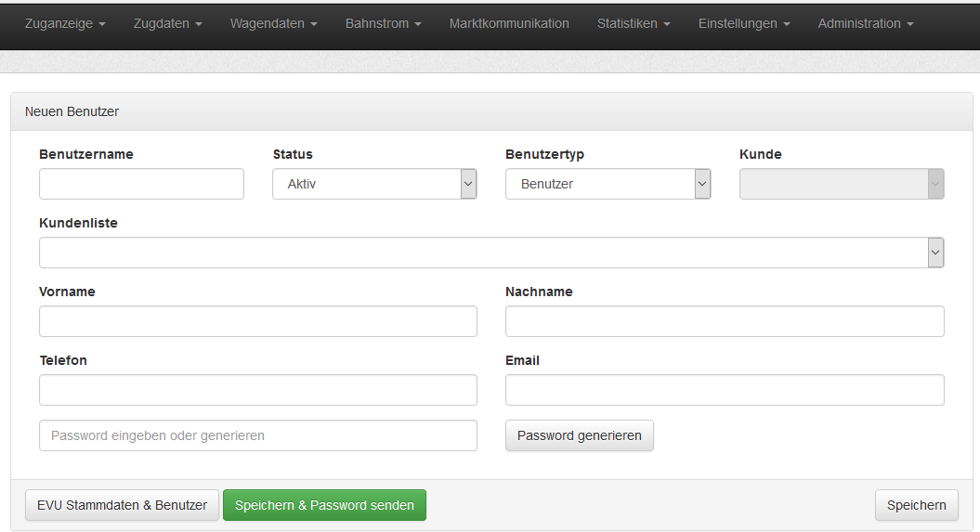Click the Email label

[522, 360]
